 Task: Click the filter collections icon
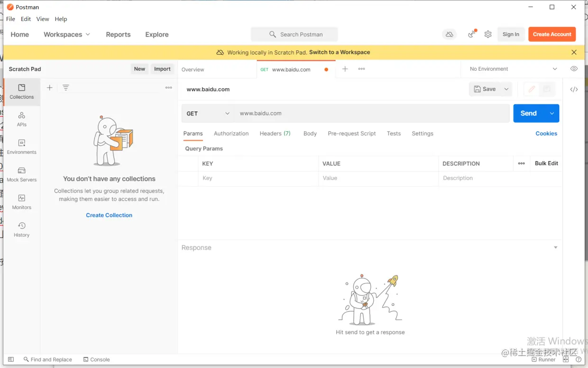pyautogui.click(x=66, y=87)
